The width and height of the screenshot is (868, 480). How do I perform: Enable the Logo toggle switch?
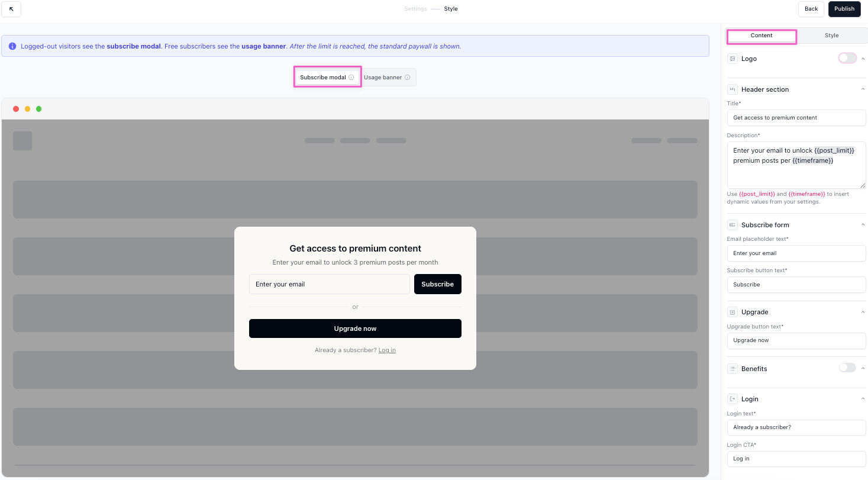847,58
